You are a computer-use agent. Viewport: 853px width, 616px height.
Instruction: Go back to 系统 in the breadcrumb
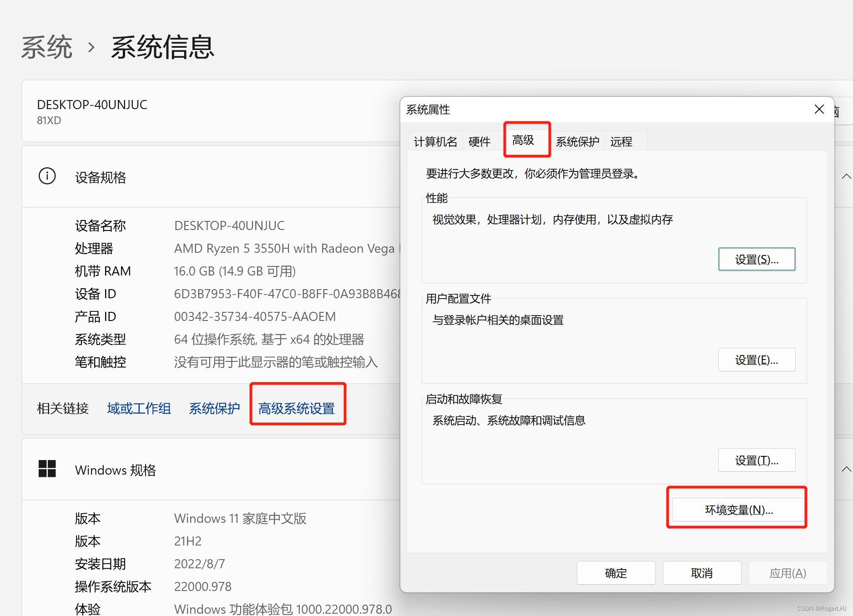pyautogui.click(x=47, y=47)
